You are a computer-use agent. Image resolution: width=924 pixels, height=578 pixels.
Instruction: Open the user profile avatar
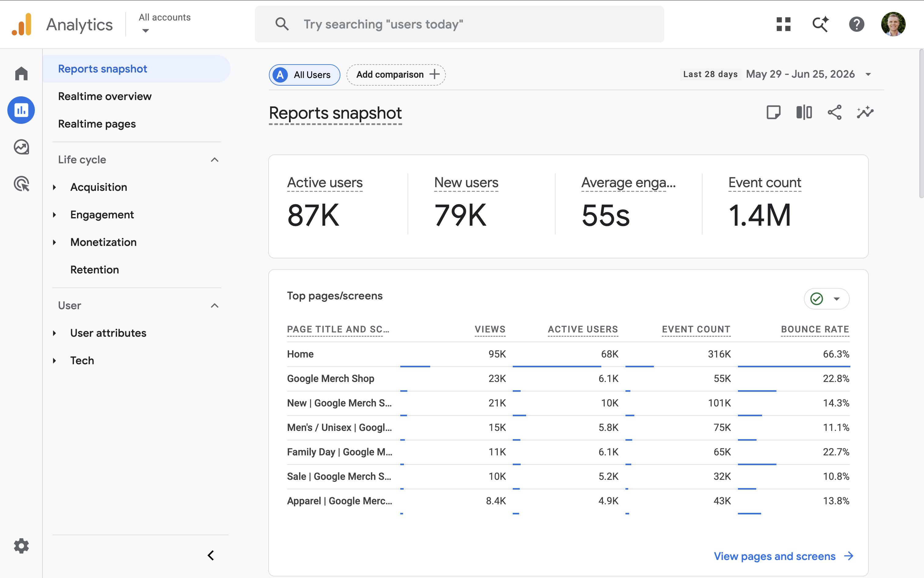tap(893, 24)
